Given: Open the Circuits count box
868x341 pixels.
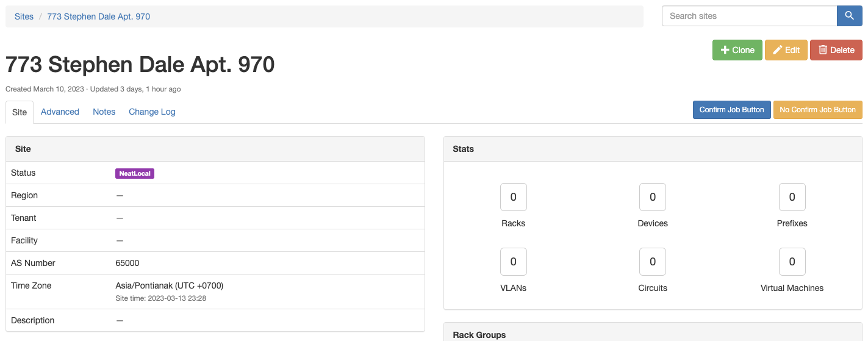Looking at the screenshot, I should (x=652, y=262).
